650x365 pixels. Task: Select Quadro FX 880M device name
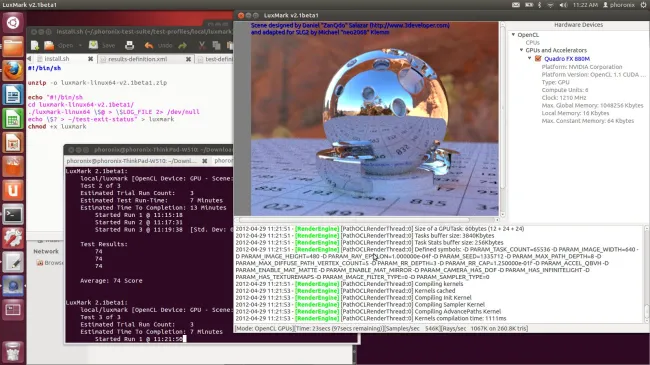[567, 59]
